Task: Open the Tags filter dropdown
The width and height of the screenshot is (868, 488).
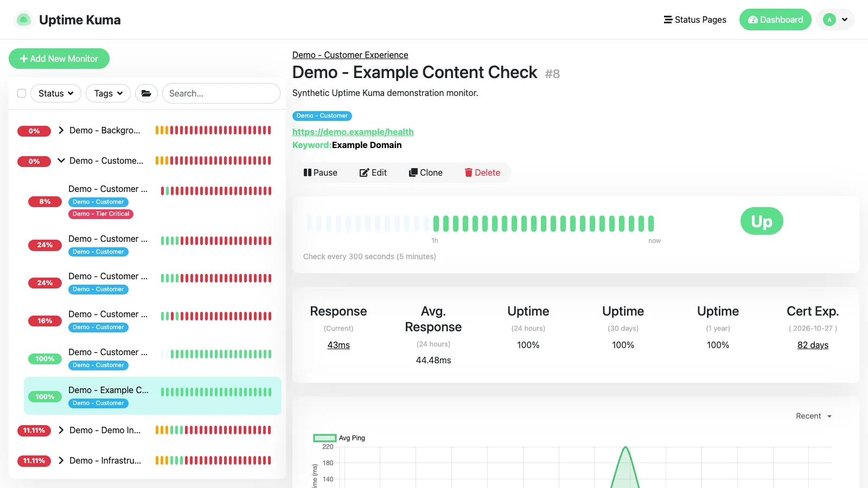Action: tap(108, 93)
